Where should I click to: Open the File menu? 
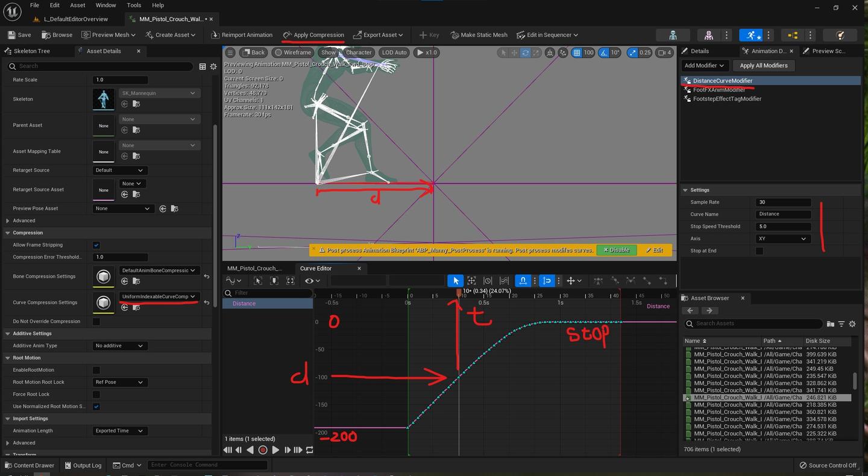(x=34, y=5)
